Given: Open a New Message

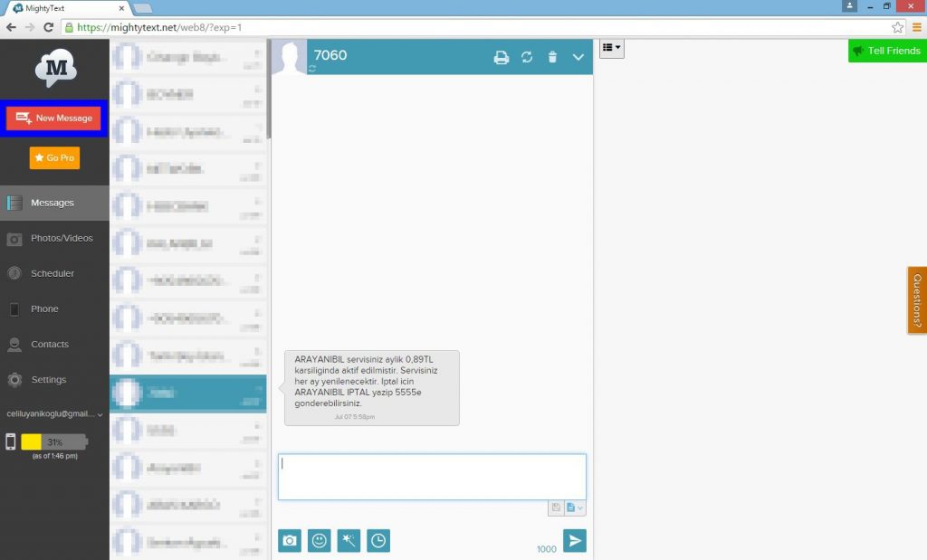Looking at the screenshot, I should (54, 118).
